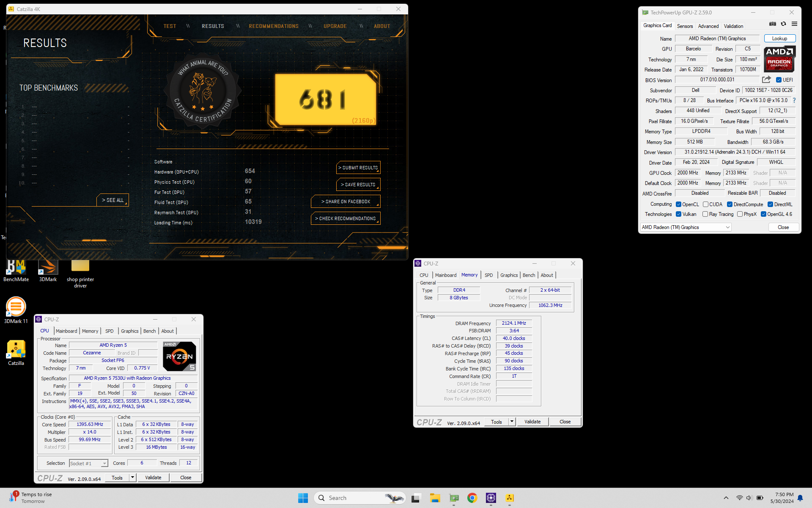Toggle DirectML checkbox

tap(770, 204)
